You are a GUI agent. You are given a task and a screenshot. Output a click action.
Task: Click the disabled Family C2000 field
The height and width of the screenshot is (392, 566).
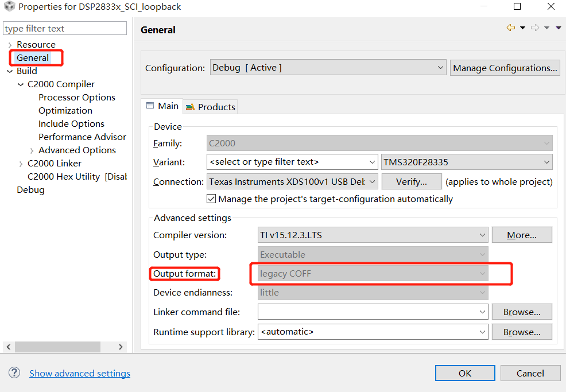[379, 143]
